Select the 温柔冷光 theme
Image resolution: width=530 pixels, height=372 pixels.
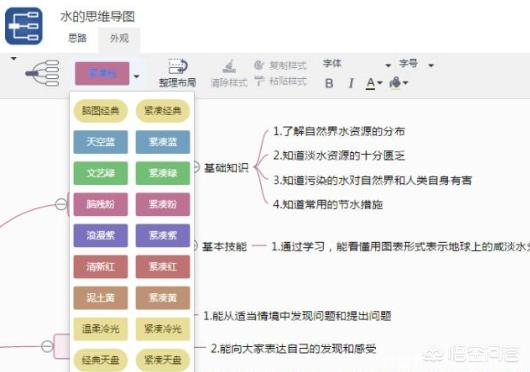click(x=101, y=329)
